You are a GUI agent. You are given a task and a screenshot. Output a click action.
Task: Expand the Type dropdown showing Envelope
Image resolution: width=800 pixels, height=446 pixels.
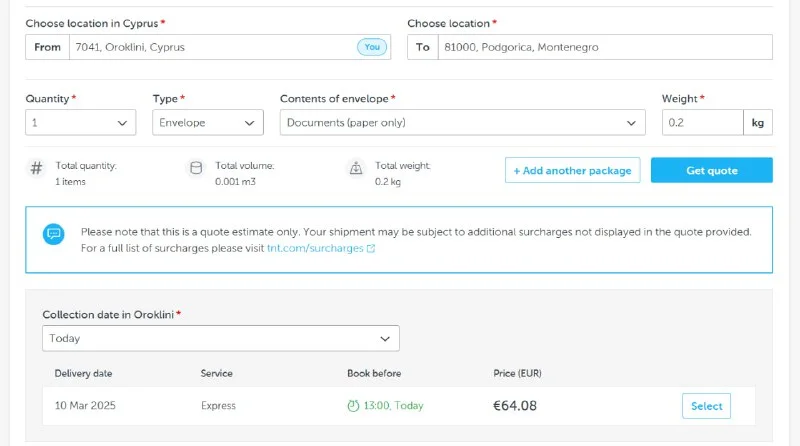pos(208,122)
